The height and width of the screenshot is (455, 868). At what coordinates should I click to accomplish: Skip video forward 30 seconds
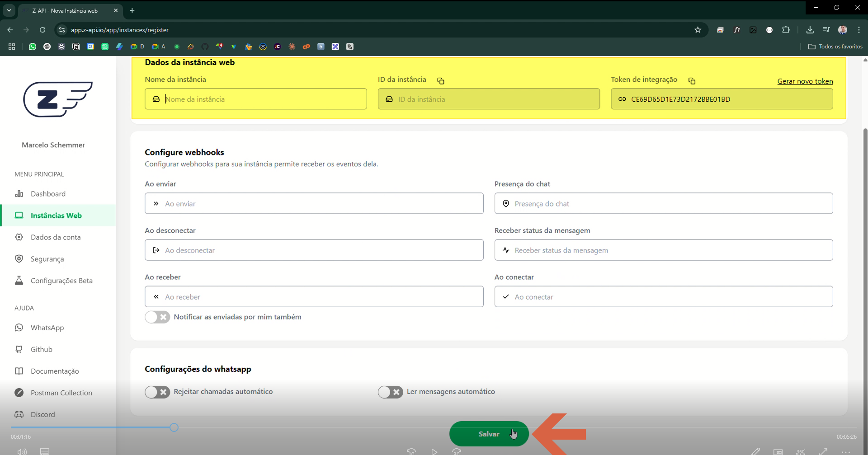pos(457,451)
